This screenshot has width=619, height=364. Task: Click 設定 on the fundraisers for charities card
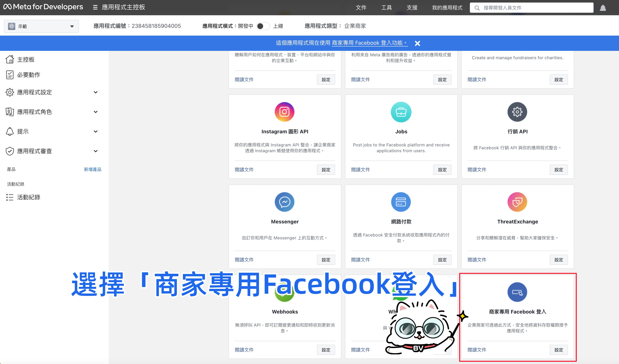click(x=559, y=80)
